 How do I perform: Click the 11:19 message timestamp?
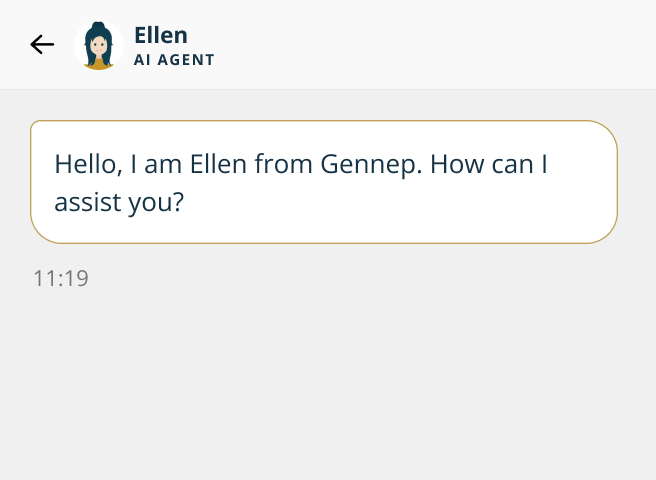61,278
